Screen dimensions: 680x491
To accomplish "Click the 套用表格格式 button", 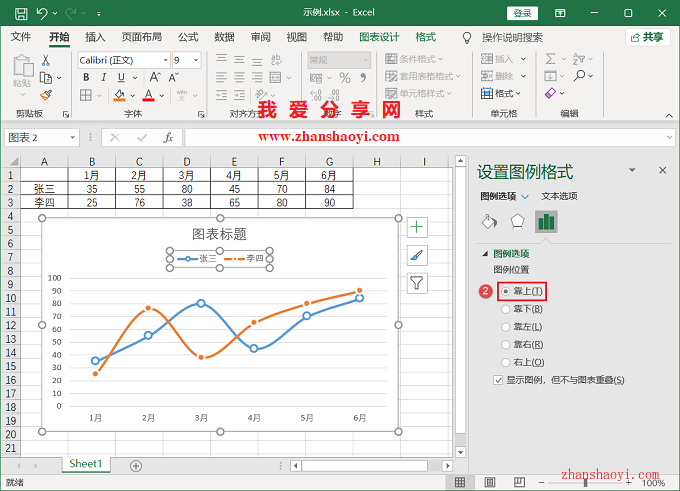I will [422, 76].
